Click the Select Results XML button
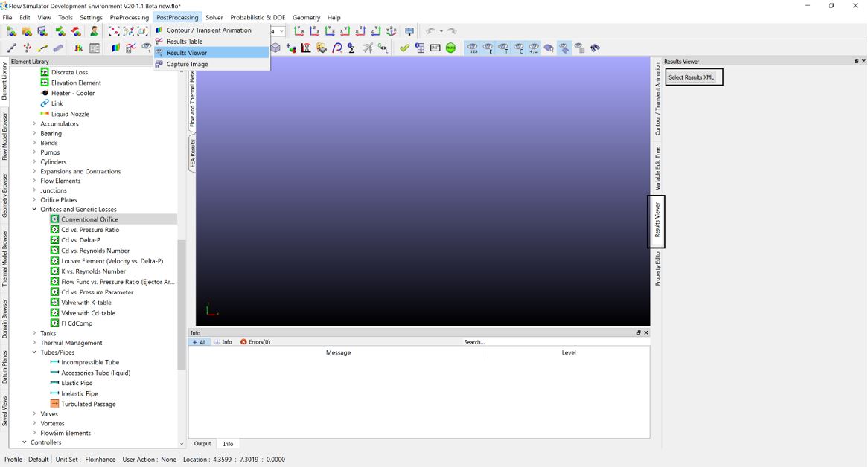Viewport: 868px width, 467px height. point(692,77)
